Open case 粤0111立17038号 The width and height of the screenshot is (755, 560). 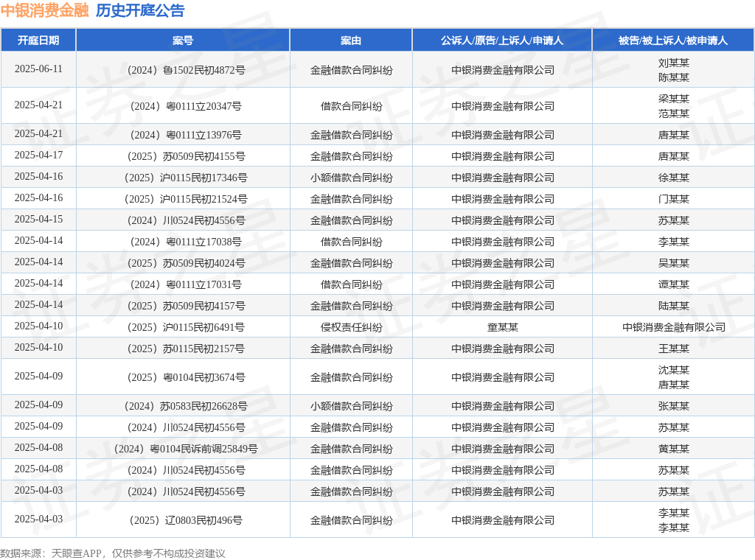(187, 242)
